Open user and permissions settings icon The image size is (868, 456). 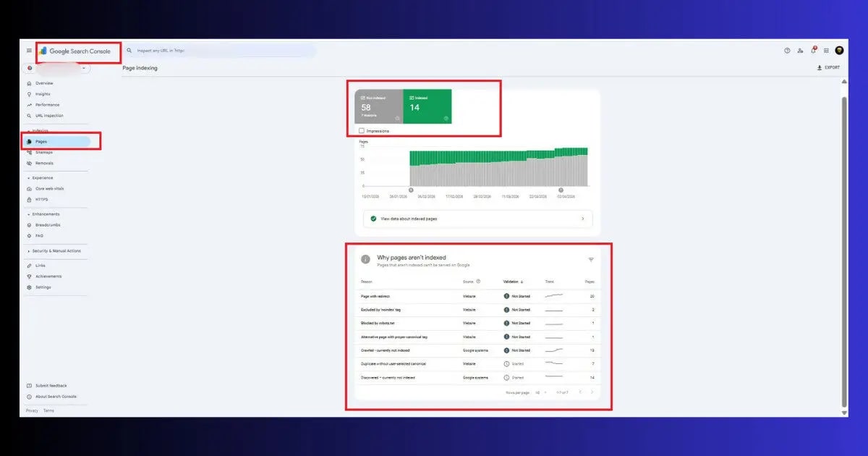click(799, 50)
